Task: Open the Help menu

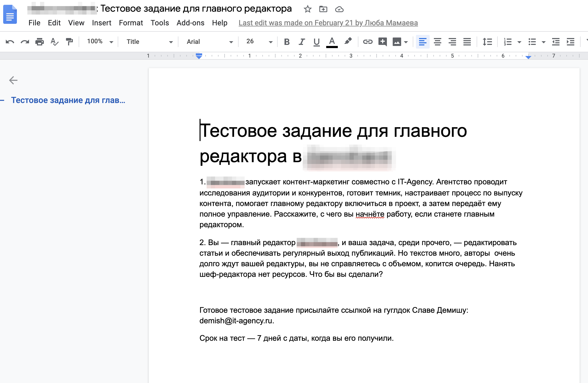Action: 220,23
